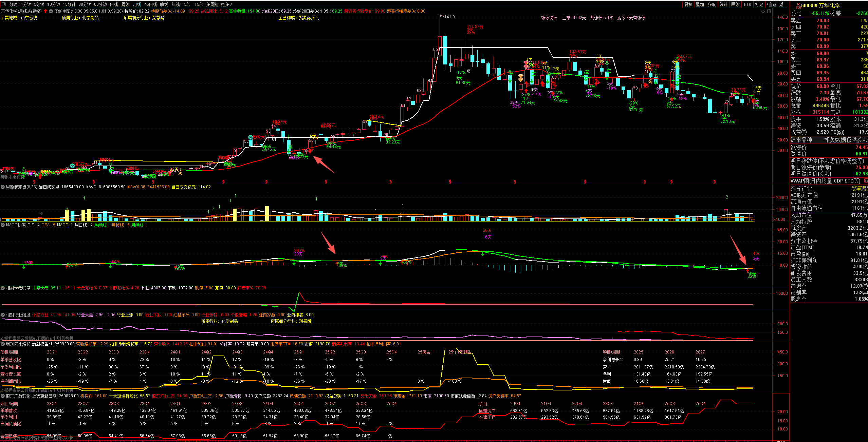Expand the 更多 periods menu

pos(226,4)
